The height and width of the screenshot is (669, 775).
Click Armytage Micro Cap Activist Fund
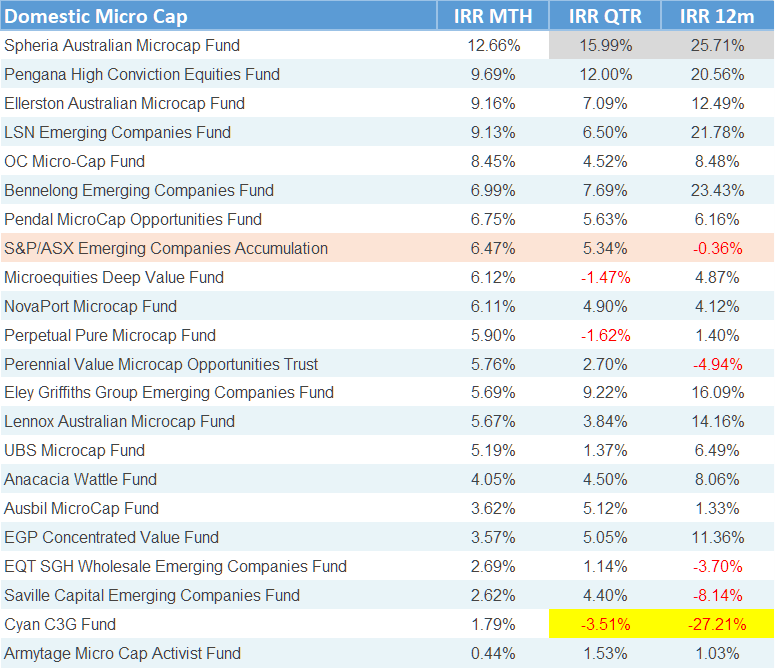(x=123, y=653)
